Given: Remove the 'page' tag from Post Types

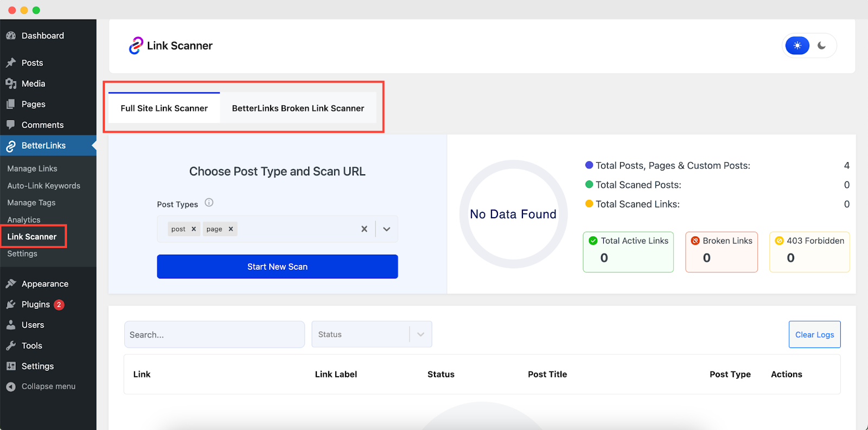Looking at the screenshot, I should click(231, 229).
